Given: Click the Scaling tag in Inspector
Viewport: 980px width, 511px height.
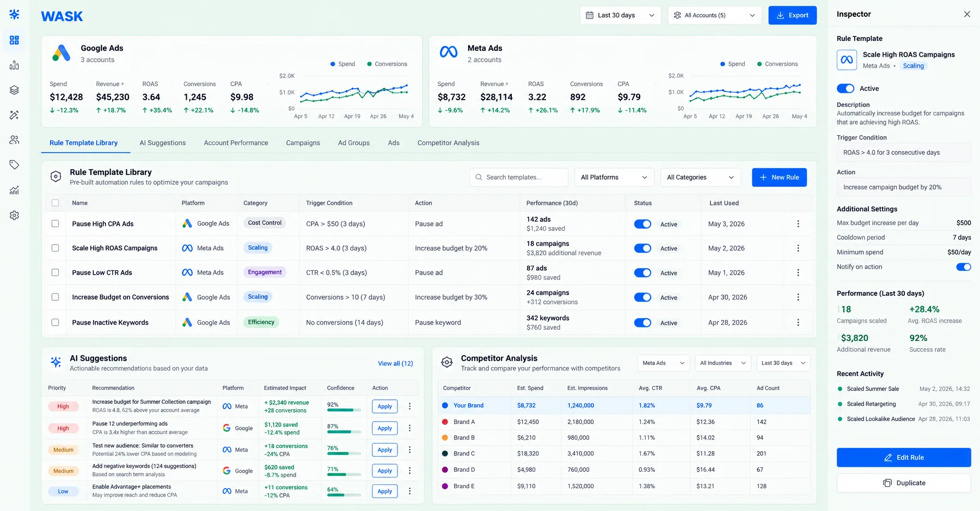Looking at the screenshot, I should click(x=913, y=66).
